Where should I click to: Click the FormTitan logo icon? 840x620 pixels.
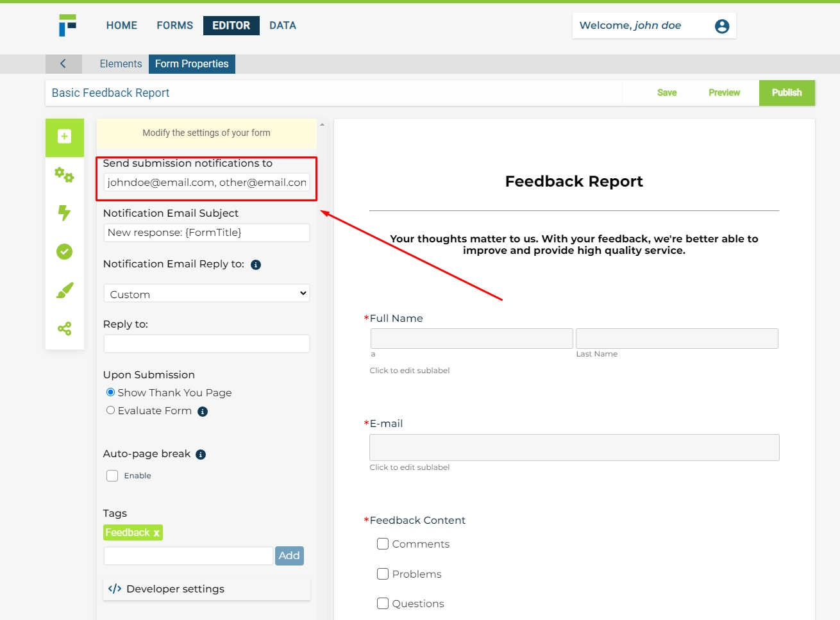pos(67,25)
